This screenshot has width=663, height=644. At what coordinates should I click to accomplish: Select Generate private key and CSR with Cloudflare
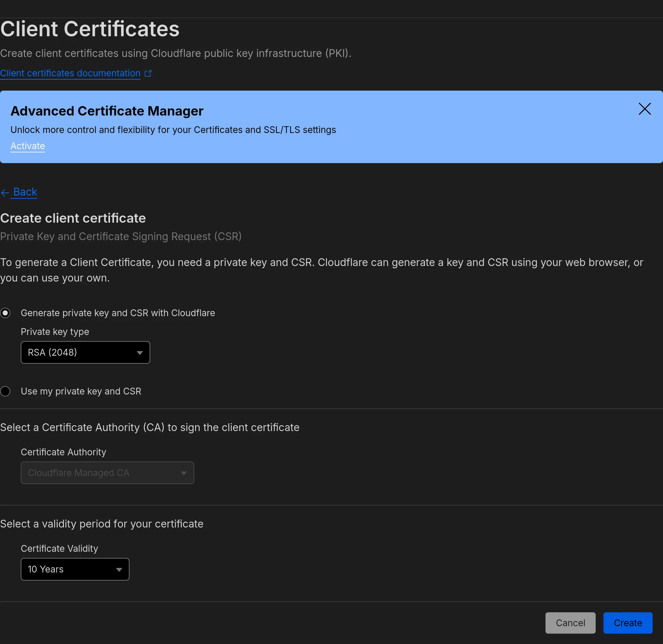[6, 313]
